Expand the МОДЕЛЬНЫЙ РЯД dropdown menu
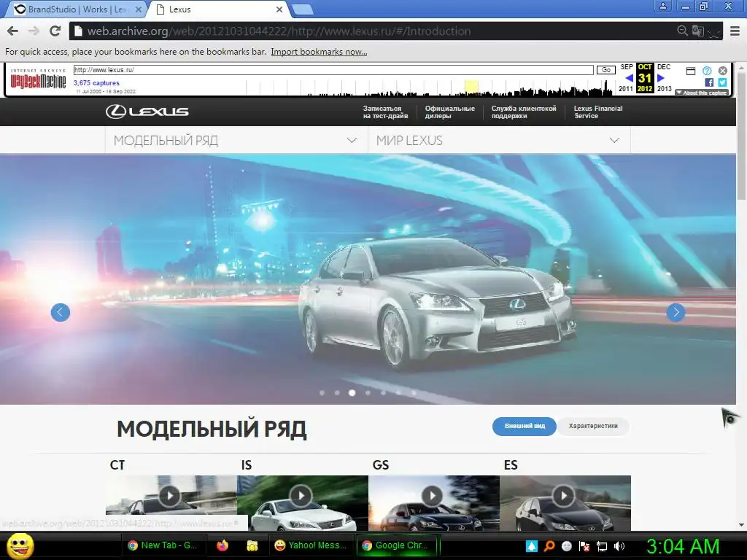Image resolution: width=747 pixels, height=560 pixels. [236, 141]
